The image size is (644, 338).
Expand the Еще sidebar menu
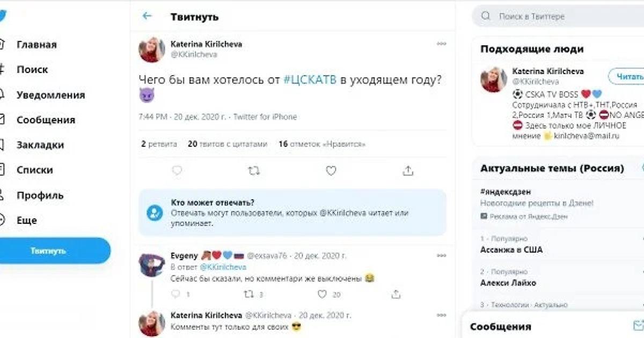(26, 220)
